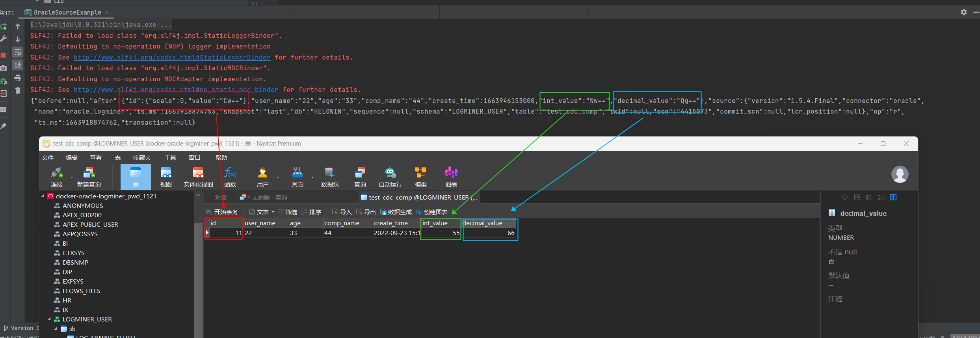Collapse docker-oracle-logminer_pwd_1521 connection node
Viewport: 980px width, 338px height.
(x=43, y=196)
